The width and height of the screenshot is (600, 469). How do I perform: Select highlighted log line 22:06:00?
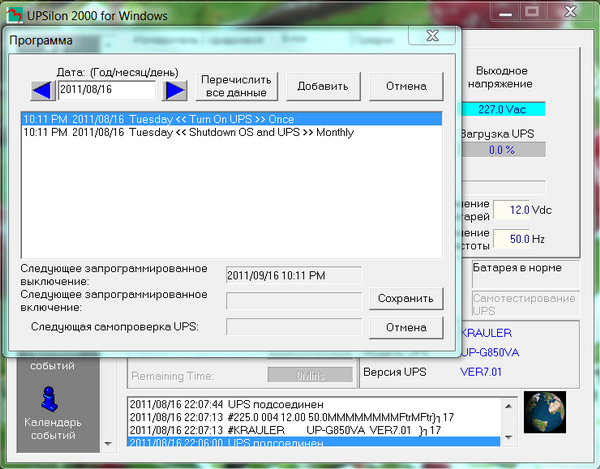click(314, 442)
